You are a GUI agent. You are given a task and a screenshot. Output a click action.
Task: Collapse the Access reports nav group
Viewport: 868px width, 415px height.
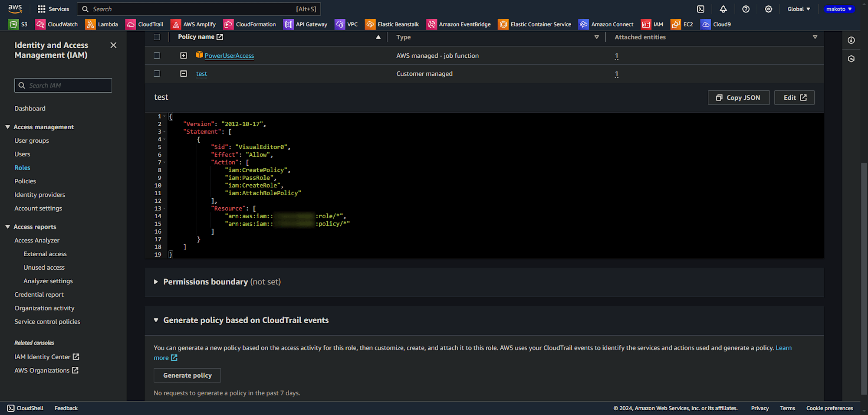7,227
